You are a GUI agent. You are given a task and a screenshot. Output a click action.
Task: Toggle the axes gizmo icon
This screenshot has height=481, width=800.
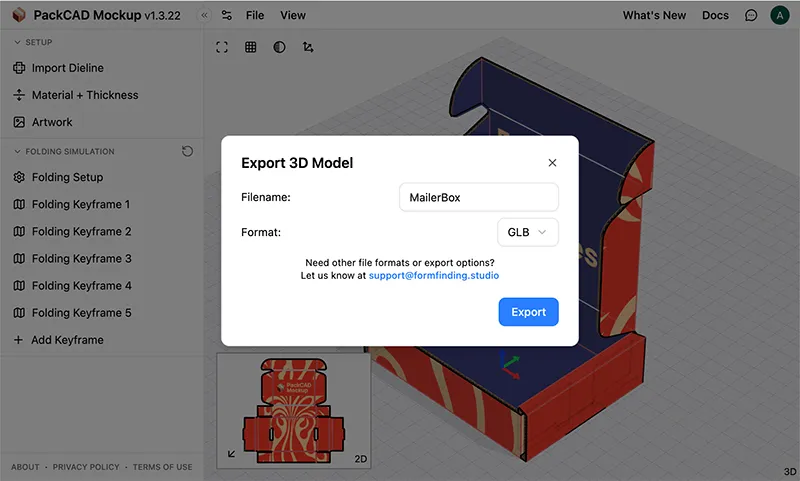click(308, 47)
